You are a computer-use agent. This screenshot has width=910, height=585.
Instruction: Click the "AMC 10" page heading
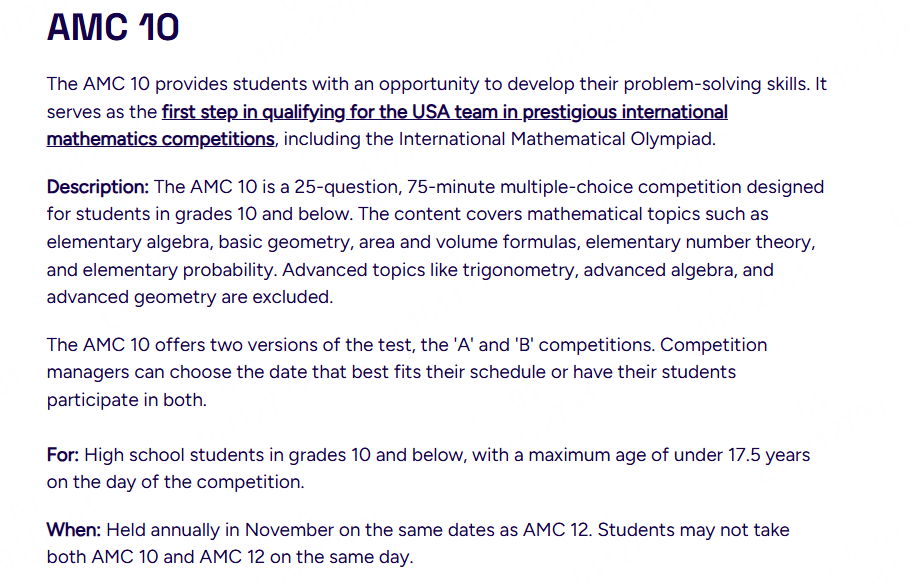[113, 27]
